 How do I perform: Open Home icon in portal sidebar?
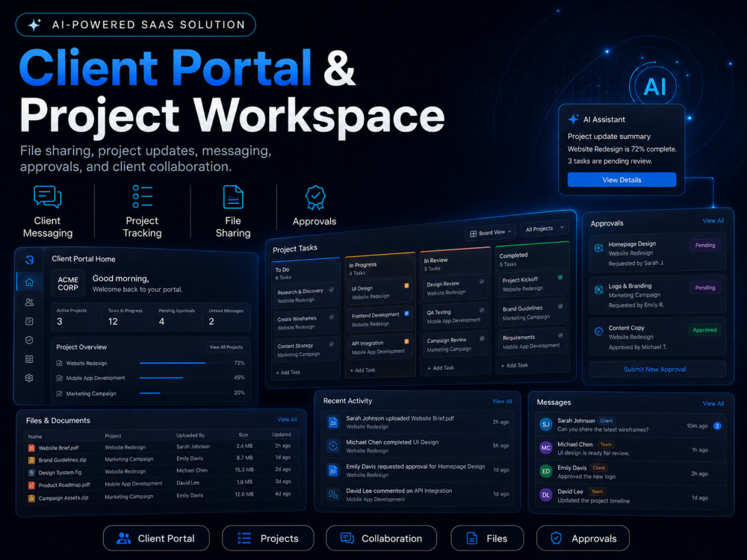(29, 282)
